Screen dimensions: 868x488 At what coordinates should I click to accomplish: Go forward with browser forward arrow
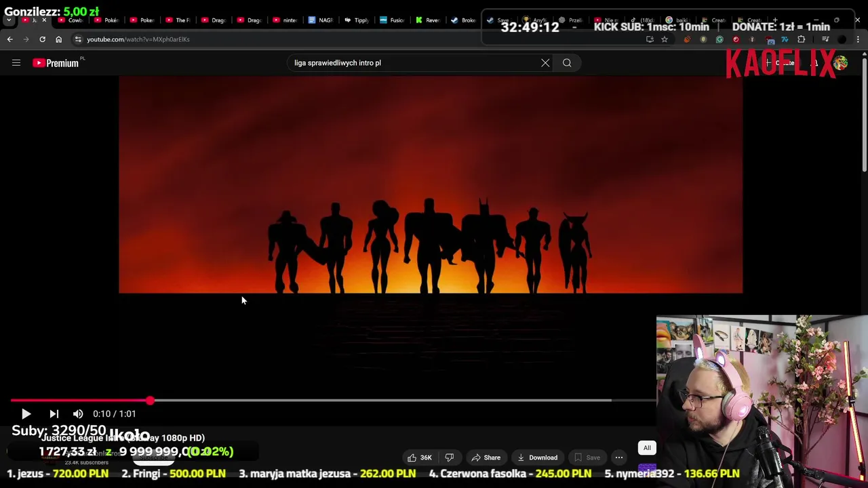26,39
